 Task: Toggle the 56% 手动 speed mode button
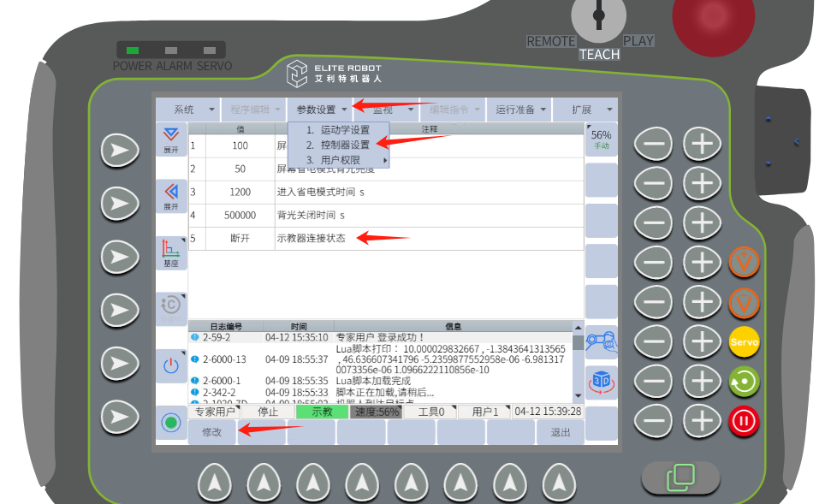coord(601,139)
